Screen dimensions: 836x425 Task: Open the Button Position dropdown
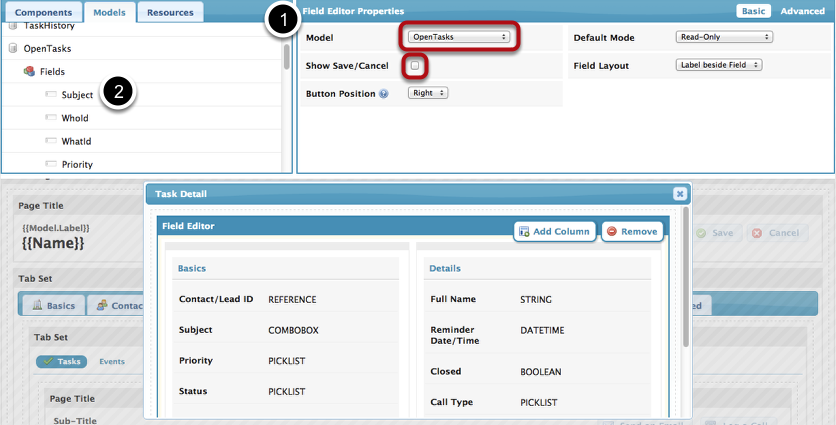[x=428, y=93]
